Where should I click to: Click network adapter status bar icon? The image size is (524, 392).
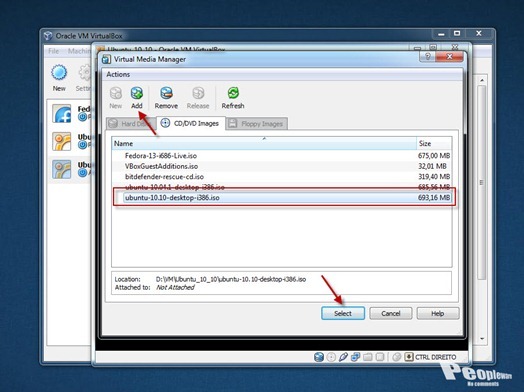355,357
